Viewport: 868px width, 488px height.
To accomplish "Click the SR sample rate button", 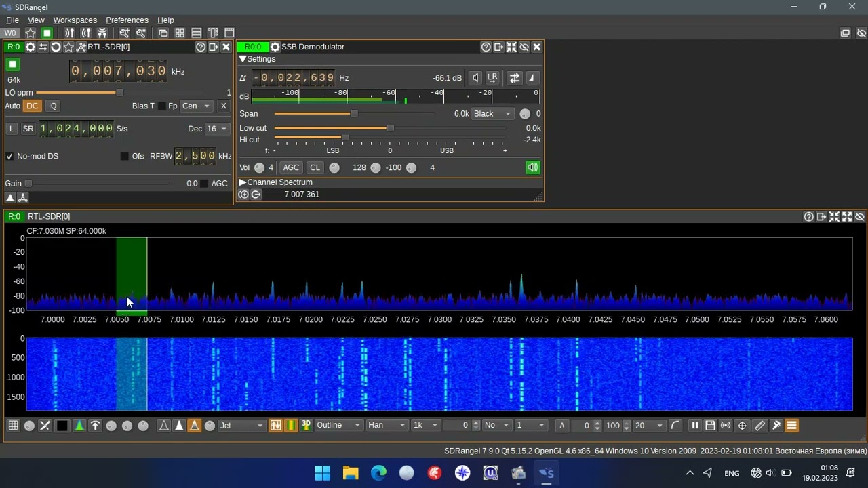I will coord(28,129).
